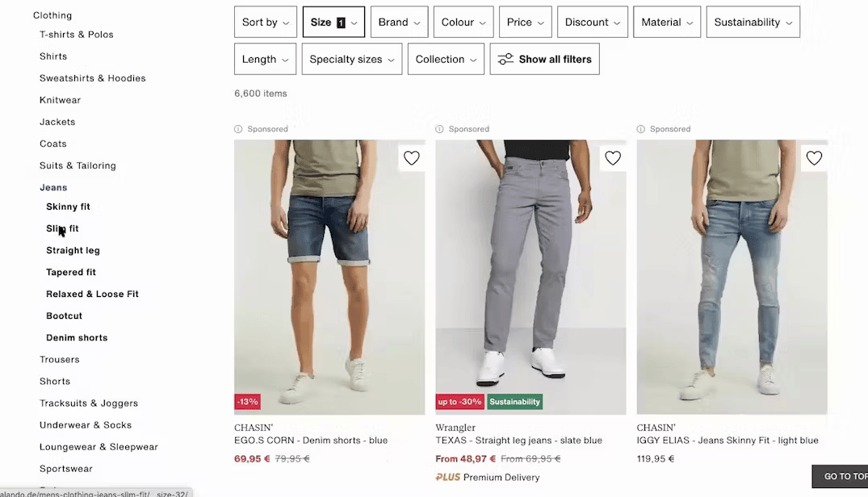
Task: Click the info icon next to first Sponsored label
Action: [237, 128]
